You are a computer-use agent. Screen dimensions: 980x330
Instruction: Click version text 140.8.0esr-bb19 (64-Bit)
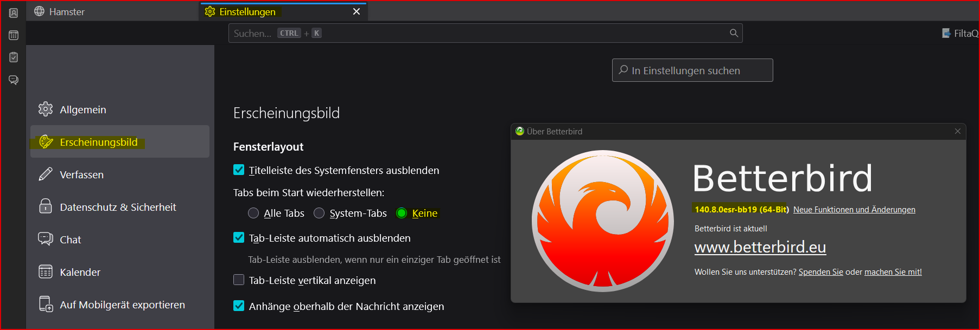tap(741, 210)
